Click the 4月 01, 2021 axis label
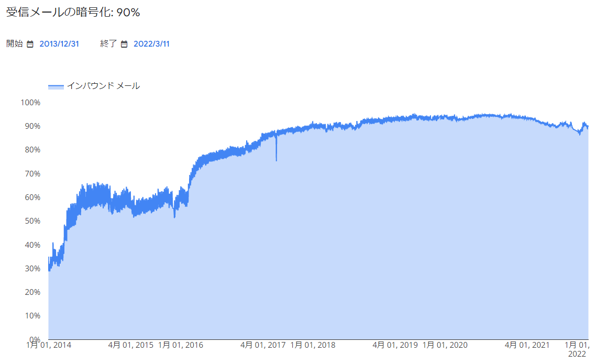The width and height of the screenshot is (596, 364). [x=527, y=345]
